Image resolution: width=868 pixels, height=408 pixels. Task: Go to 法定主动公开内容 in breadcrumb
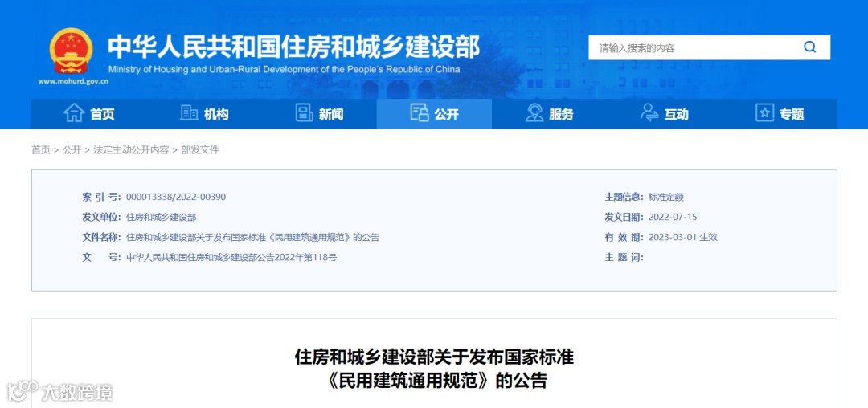coord(131,150)
